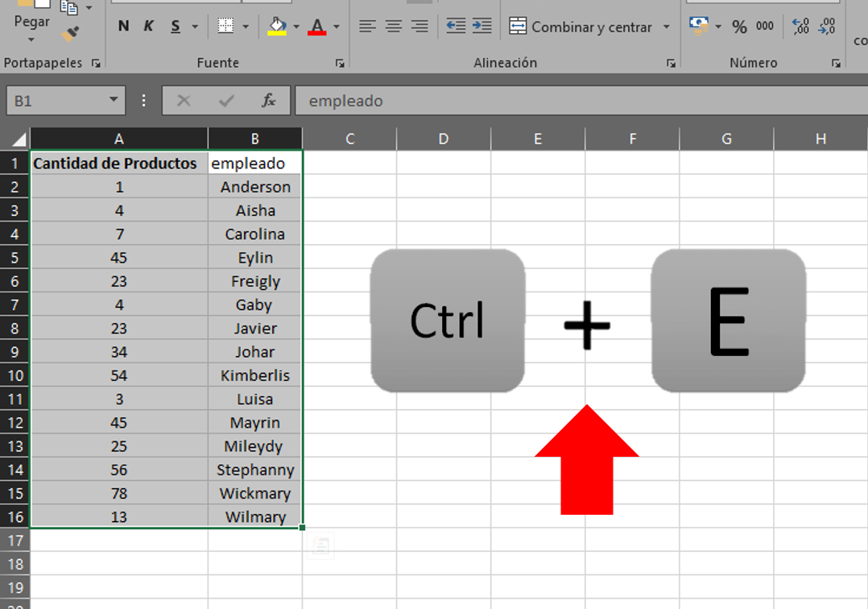
Task: Decrease indent
Action: [456, 26]
